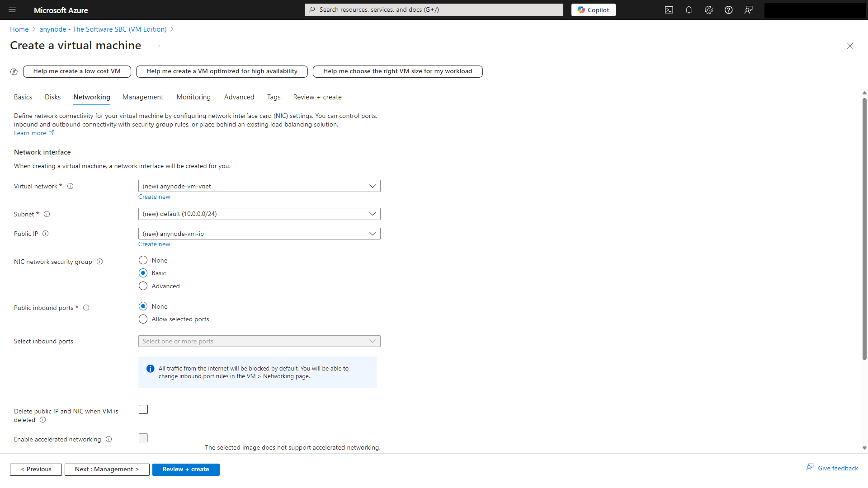Show info tooltip for Virtual network
The image size is (868, 488).
71,186
